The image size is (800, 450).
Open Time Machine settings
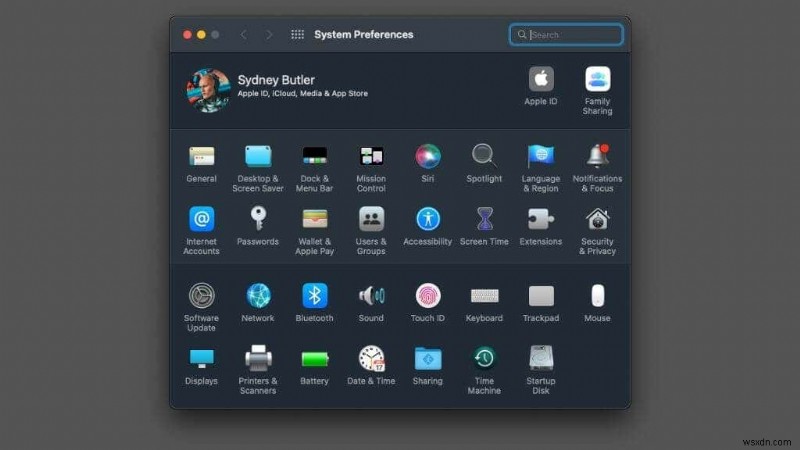[484, 359]
